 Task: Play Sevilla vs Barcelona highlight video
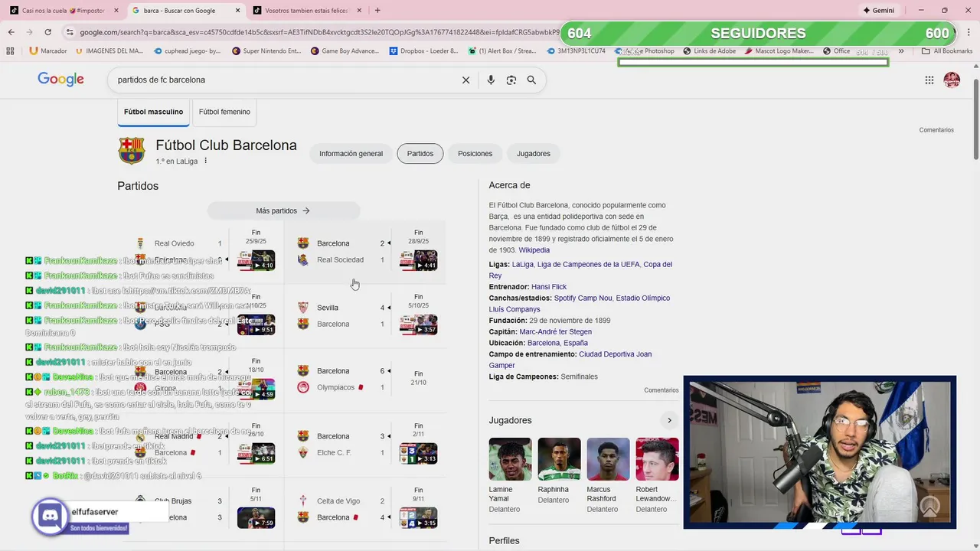coord(419,324)
